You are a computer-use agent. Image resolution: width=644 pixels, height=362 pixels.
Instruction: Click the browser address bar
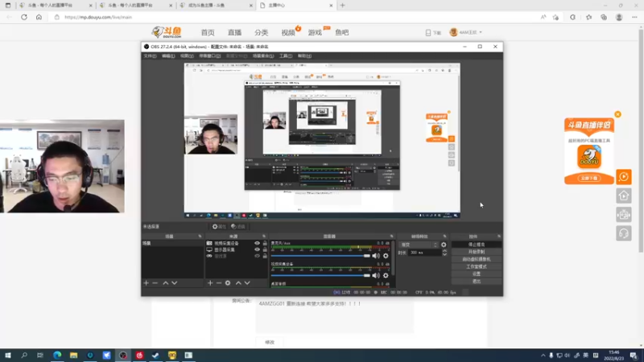coord(295,17)
